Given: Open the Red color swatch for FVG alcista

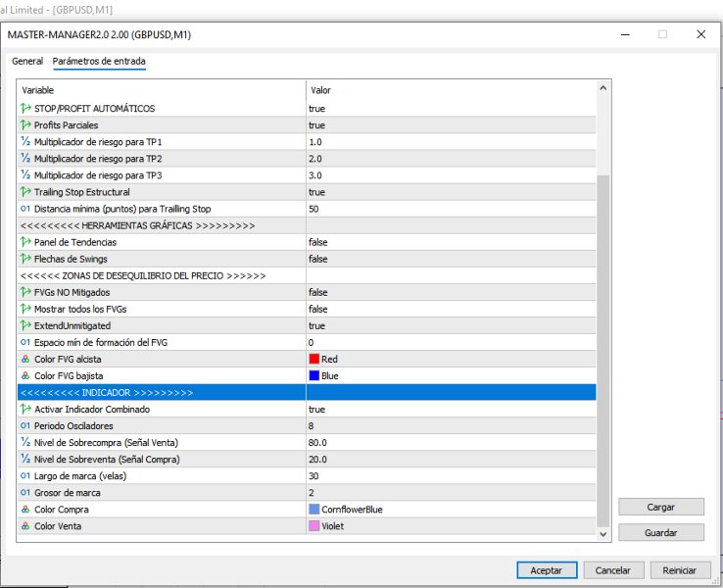Looking at the screenshot, I should pyautogui.click(x=314, y=359).
